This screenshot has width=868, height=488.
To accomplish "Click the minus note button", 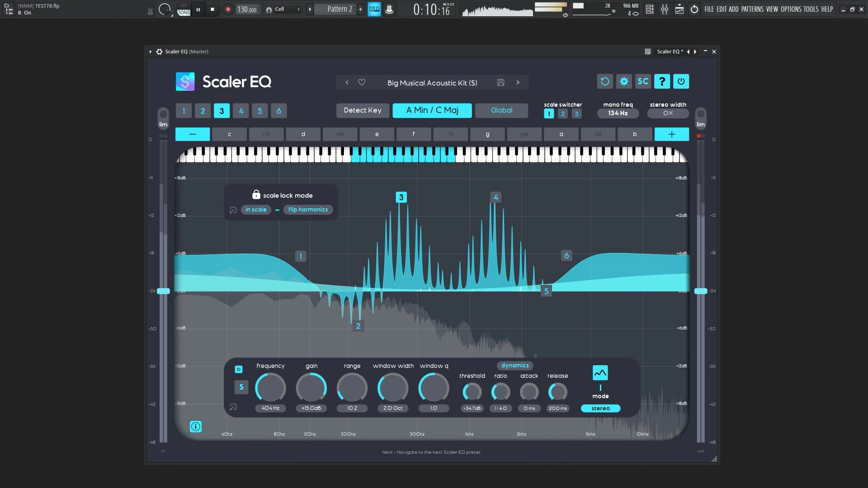I will 193,134.
